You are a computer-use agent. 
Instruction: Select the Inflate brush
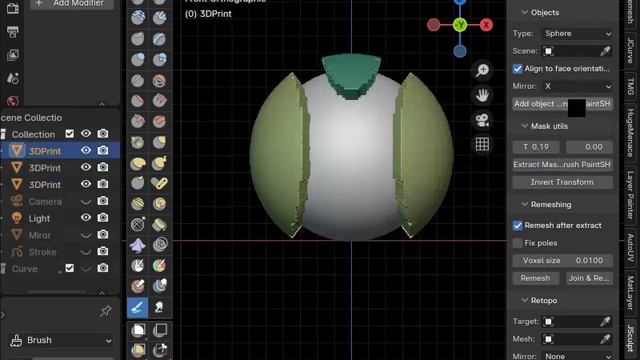[x=138, y=59]
